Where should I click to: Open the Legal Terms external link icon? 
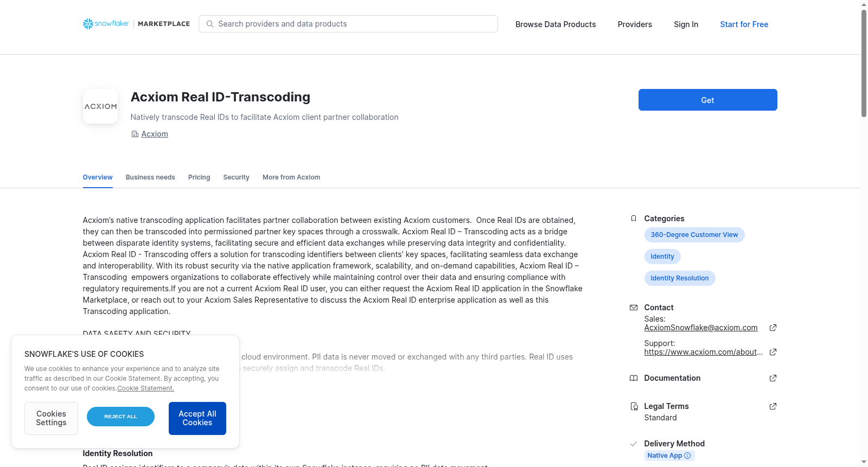(x=773, y=406)
